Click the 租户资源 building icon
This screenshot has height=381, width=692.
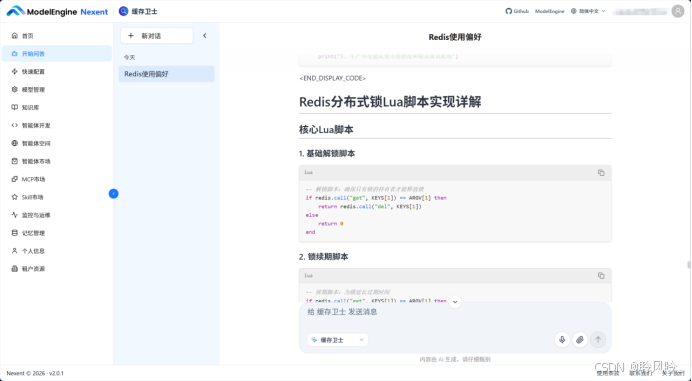[15, 268]
